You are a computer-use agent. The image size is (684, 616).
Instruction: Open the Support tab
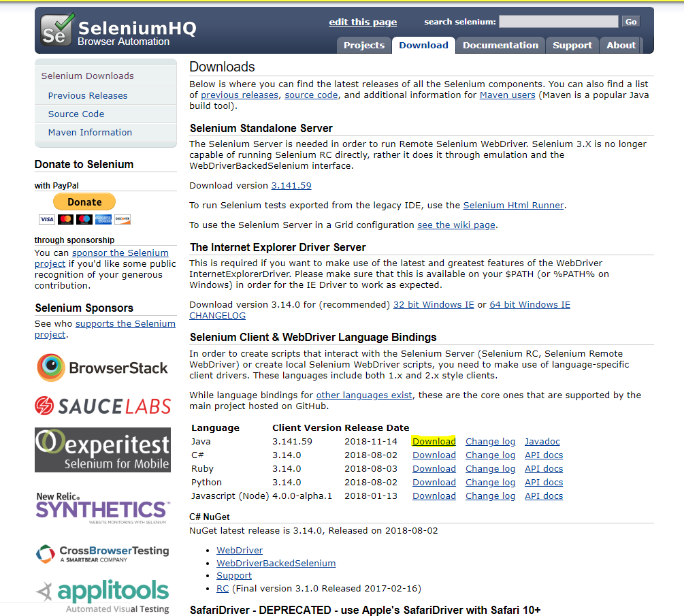tap(572, 46)
